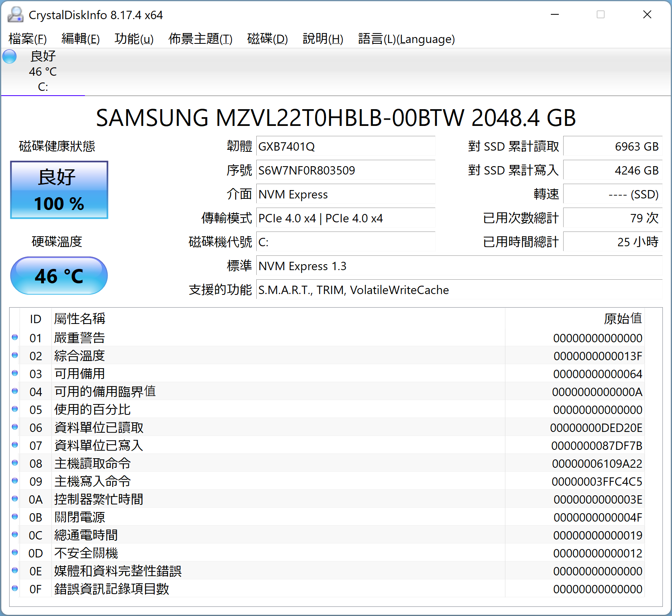Select the C: drive tab
672x616 pixels.
tap(43, 72)
